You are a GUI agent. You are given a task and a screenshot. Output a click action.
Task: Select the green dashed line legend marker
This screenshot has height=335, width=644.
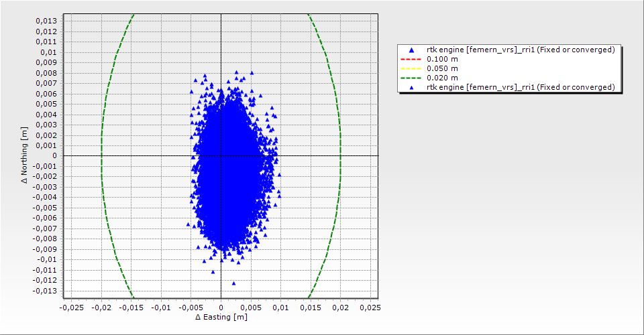coord(411,78)
